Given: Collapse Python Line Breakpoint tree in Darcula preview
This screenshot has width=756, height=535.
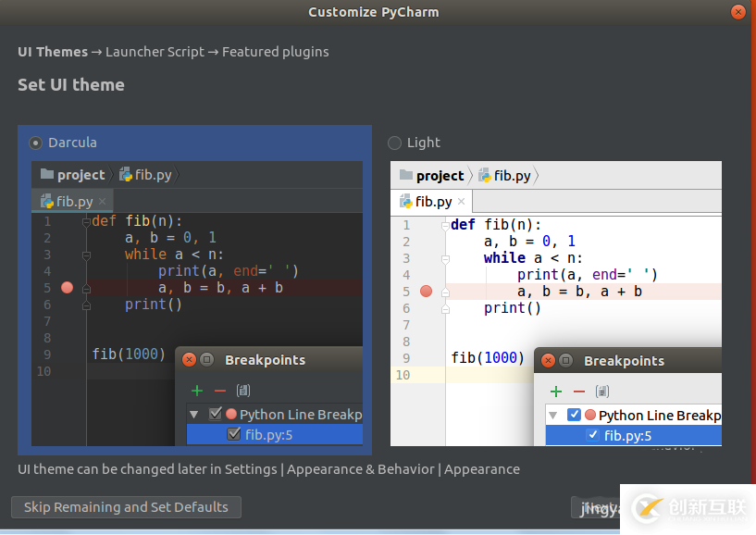Looking at the screenshot, I should click(194, 415).
